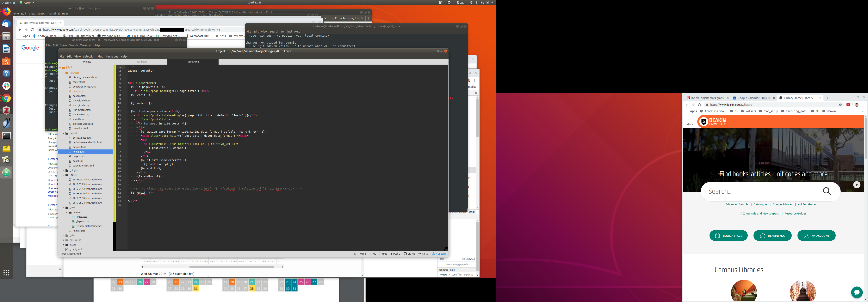868x302 pixels.
Task: Open the chat bubble on the library page
Action: pos(857,292)
